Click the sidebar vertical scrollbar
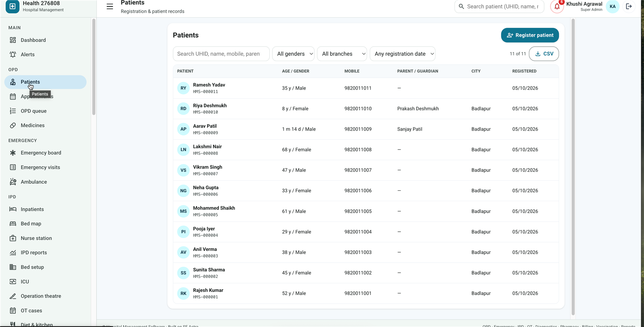This screenshot has width=644, height=327. click(94, 67)
